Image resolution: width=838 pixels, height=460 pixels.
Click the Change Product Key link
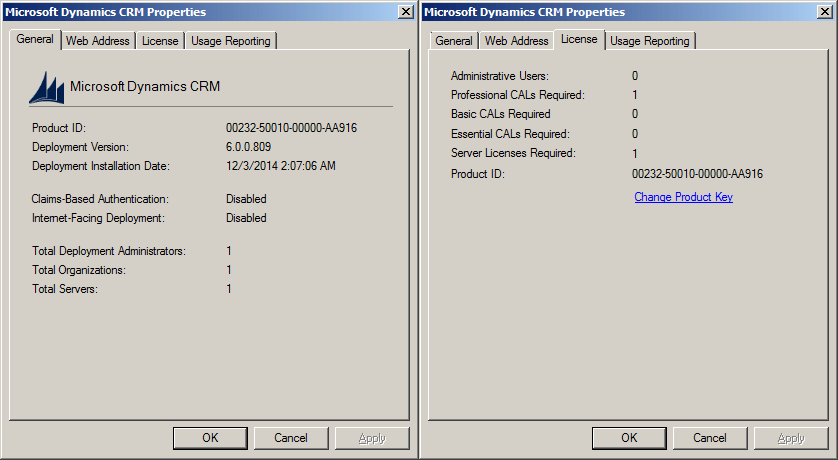pyautogui.click(x=684, y=197)
